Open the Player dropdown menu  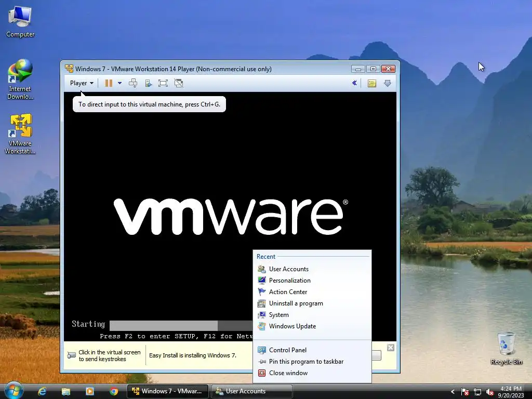[x=82, y=83]
